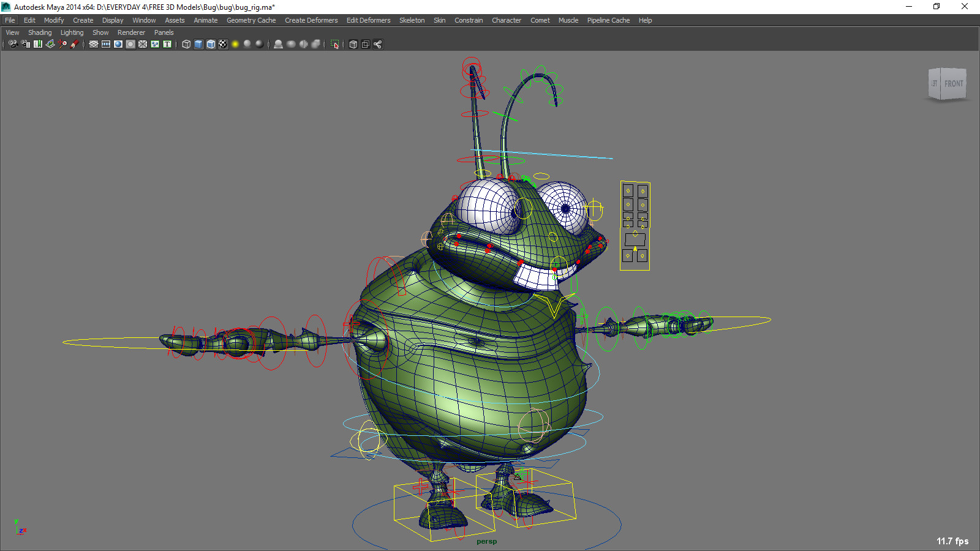Activate 2D Pan/Zoom mode
The image size is (980, 551).
coord(62,44)
